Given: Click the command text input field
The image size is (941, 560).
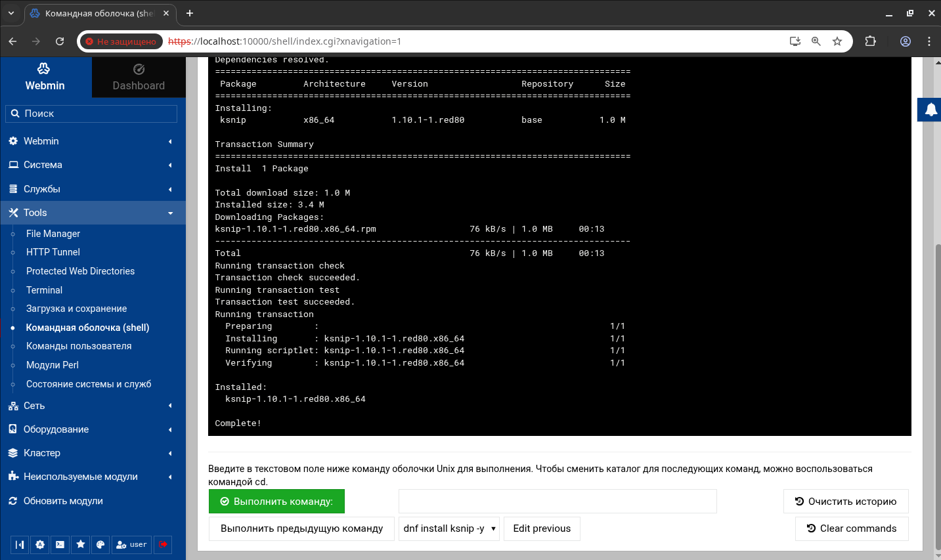Looking at the screenshot, I should (557, 502).
